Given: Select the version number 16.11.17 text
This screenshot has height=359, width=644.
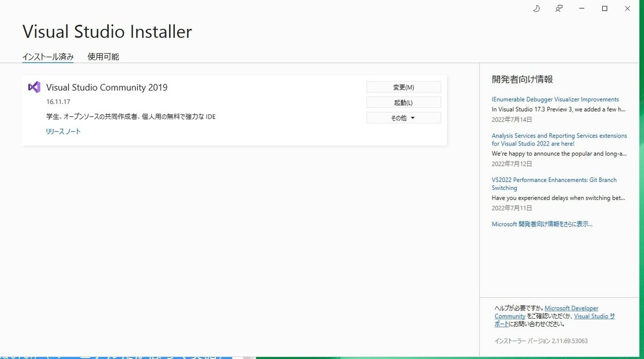Looking at the screenshot, I should tap(58, 101).
